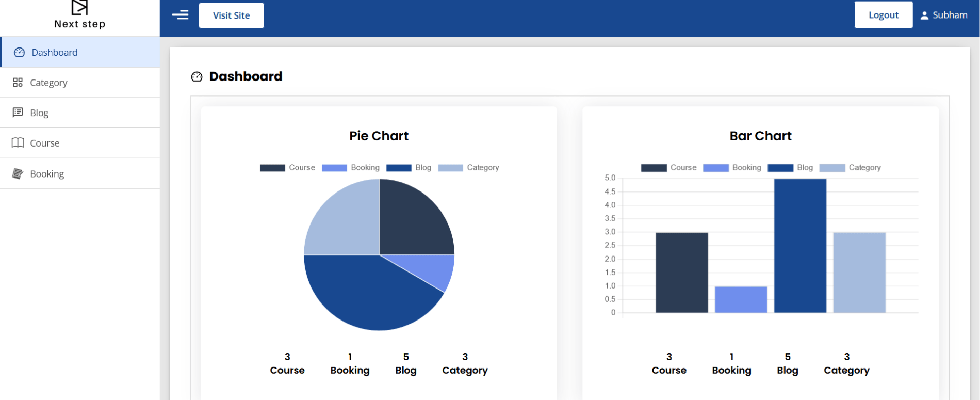Toggle Category in the bar chart legend
Image resolution: width=980 pixels, height=400 pixels.
[x=850, y=168]
